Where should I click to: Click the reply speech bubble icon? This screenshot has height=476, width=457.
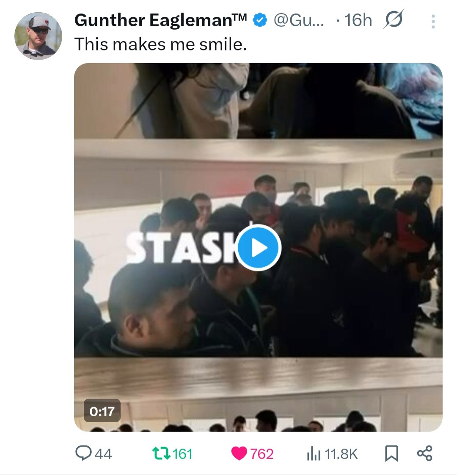pos(83,453)
